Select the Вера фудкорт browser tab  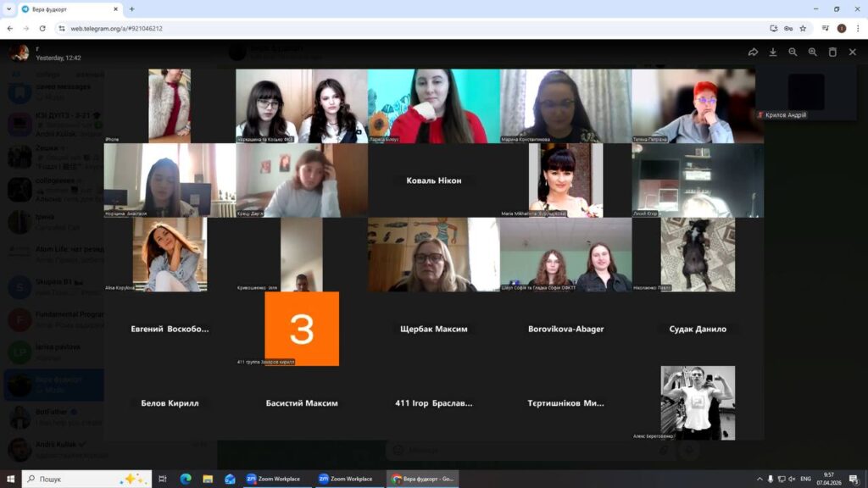pyautogui.click(x=70, y=9)
